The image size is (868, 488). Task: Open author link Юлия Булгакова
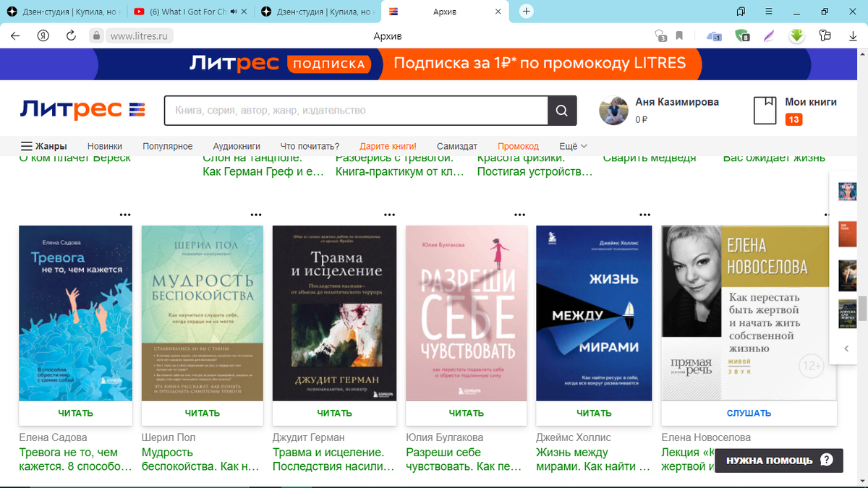(x=444, y=437)
